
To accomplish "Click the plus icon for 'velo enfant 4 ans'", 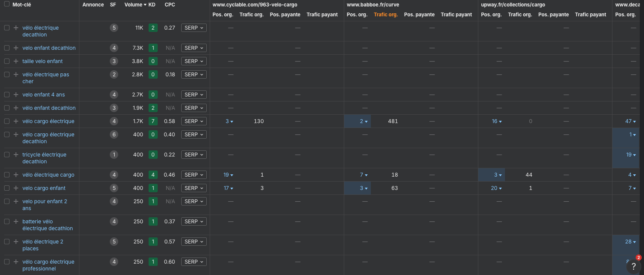I will click(x=16, y=95).
